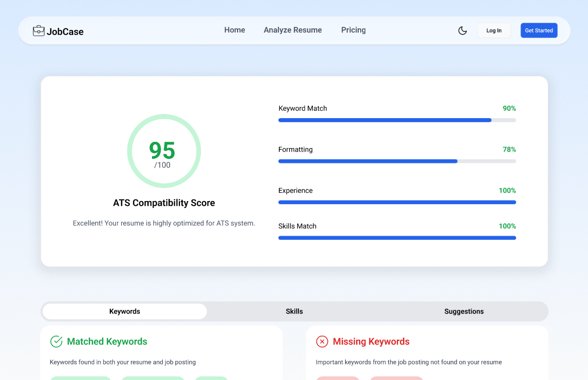This screenshot has width=588, height=380.
Task: Click the ATS Compatibility Score heading
Action: [x=164, y=203]
